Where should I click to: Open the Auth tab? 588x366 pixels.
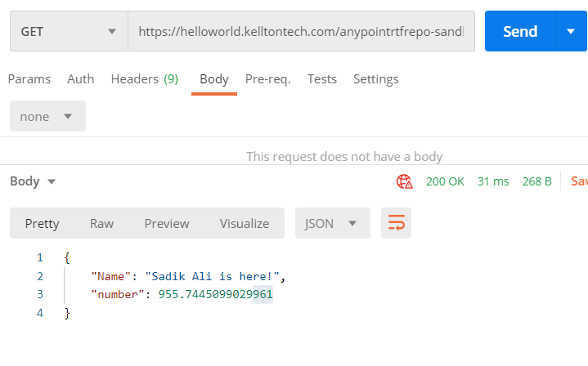(81, 79)
